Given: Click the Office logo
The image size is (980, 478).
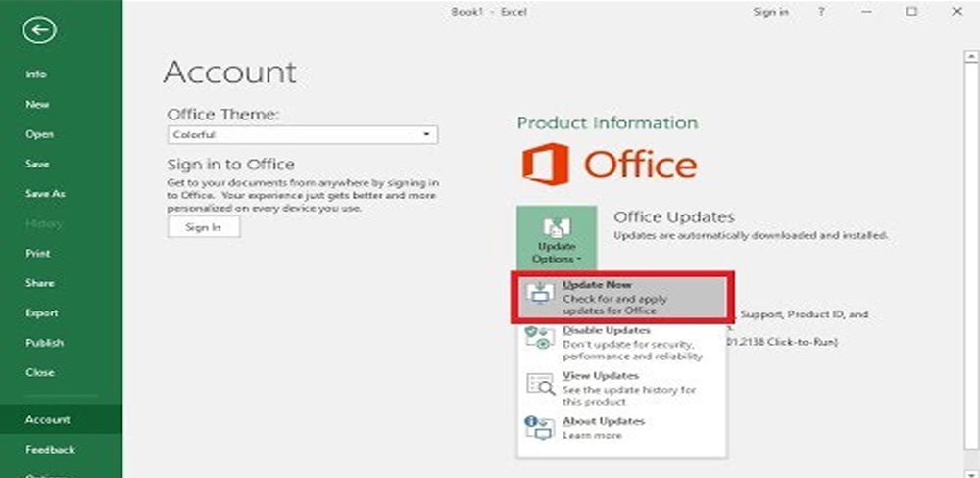Looking at the screenshot, I should click(610, 165).
